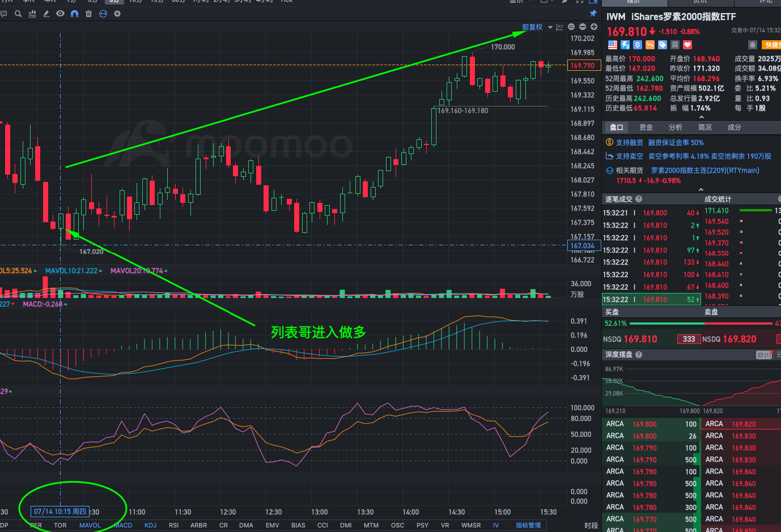Zoom in chart with plus circle icon
This screenshot has height=532, width=781.
pos(594,27)
